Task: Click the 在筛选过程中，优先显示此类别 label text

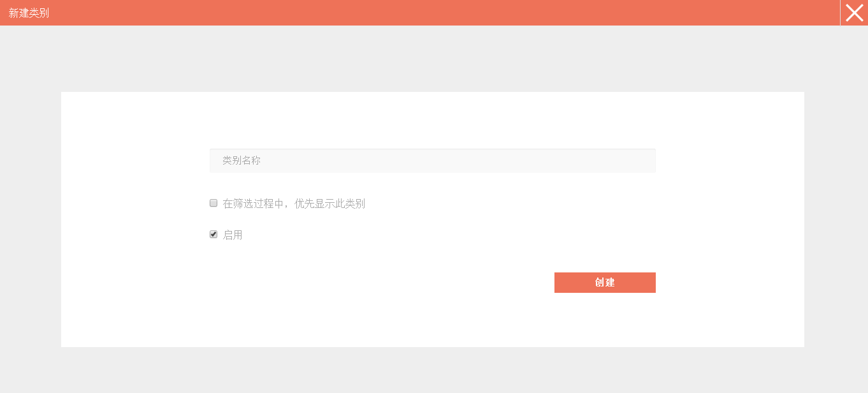Action: coord(294,204)
